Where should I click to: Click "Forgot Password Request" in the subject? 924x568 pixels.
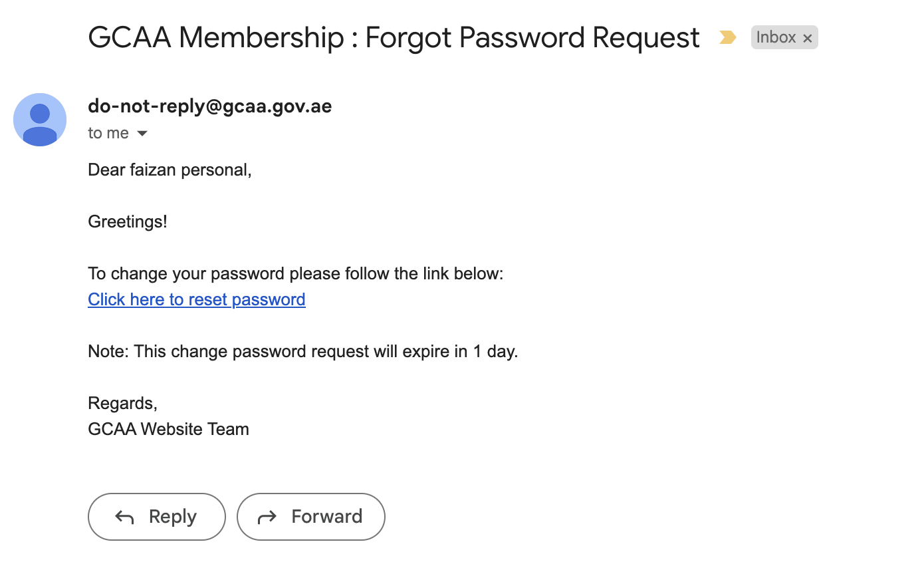[532, 38]
